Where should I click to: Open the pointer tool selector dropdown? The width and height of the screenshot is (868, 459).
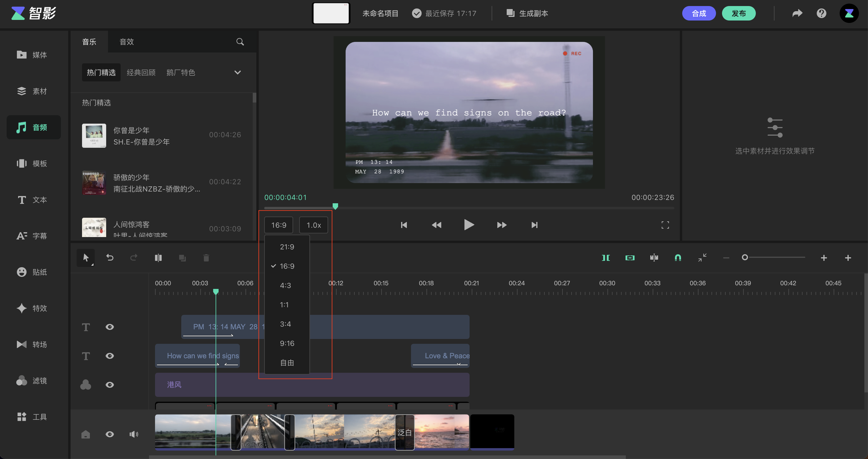[86, 258]
